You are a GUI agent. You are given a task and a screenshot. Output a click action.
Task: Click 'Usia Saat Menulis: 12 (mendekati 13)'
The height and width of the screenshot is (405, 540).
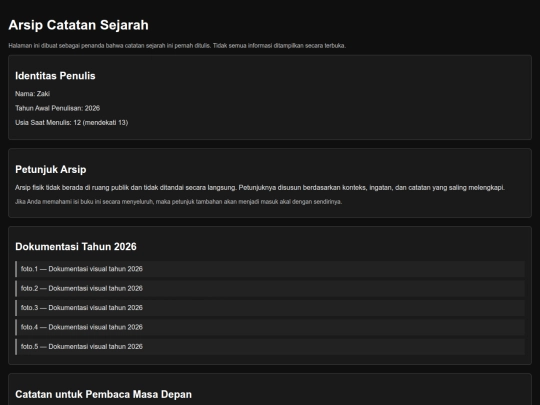click(x=72, y=123)
